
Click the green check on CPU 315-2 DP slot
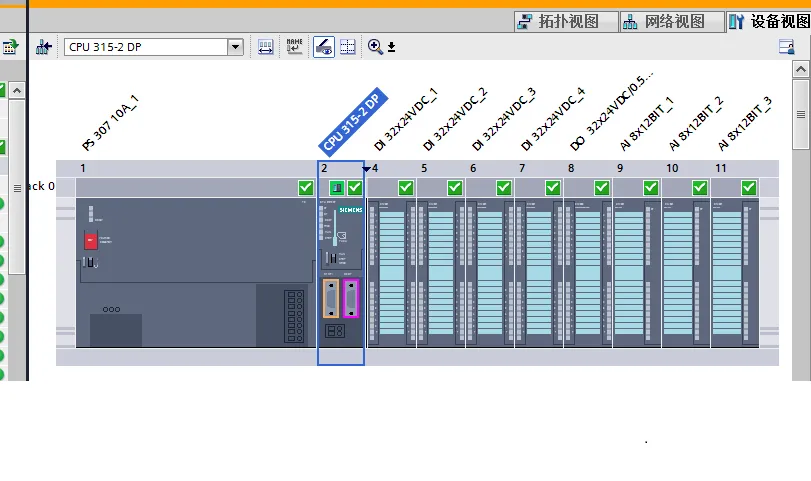[355, 188]
